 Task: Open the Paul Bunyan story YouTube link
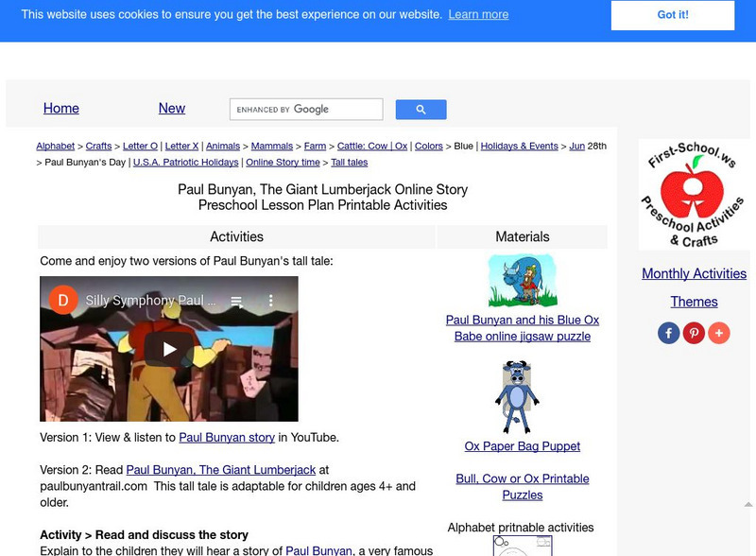(x=227, y=438)
